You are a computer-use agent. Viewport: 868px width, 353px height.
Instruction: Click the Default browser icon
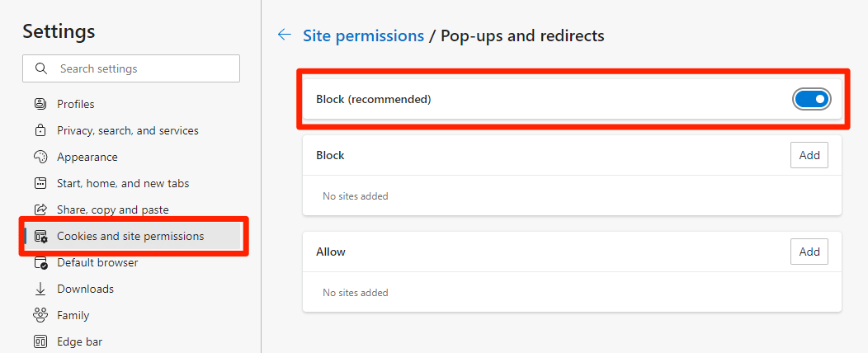click(41, 263)
